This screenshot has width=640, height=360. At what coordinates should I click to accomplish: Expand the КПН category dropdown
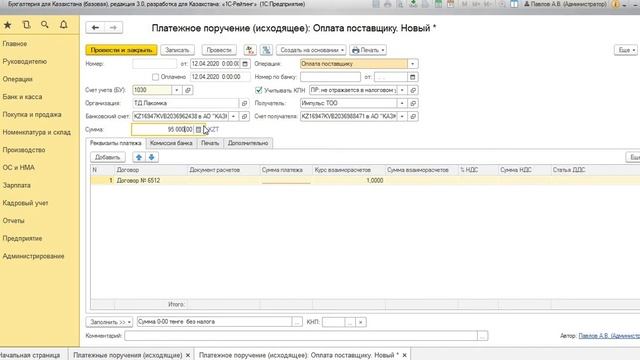click(x=402, y=90)
